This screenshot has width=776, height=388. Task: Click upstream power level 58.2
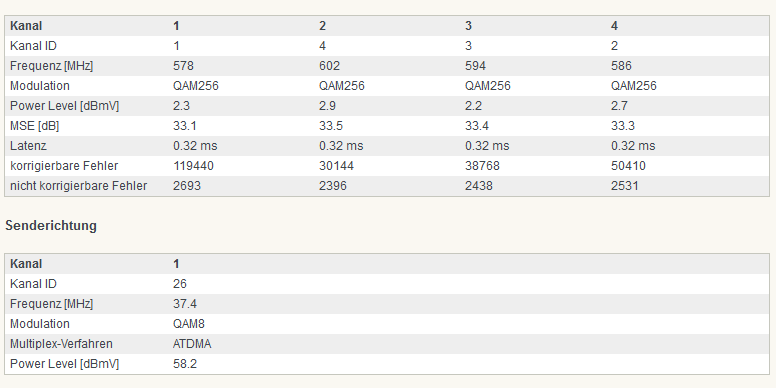point(185,364)
